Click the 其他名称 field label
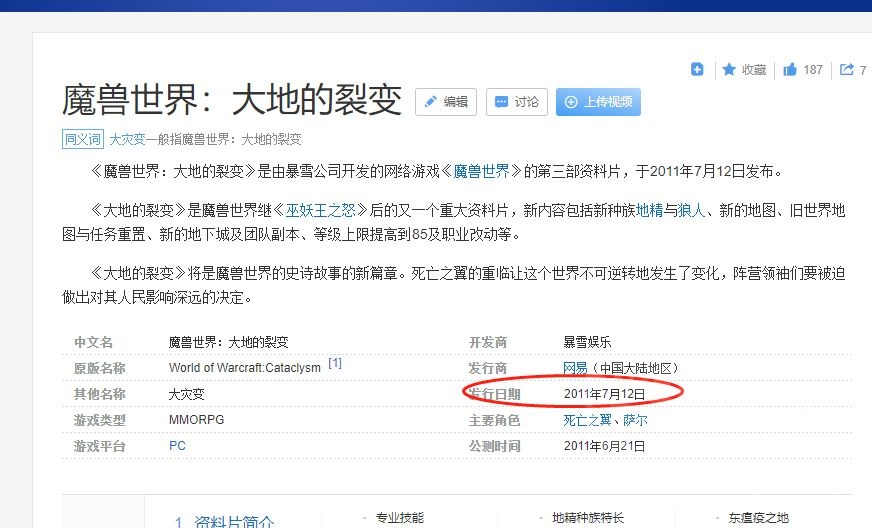This screenshot has height=528, width=872. click(x=100, y=394)
